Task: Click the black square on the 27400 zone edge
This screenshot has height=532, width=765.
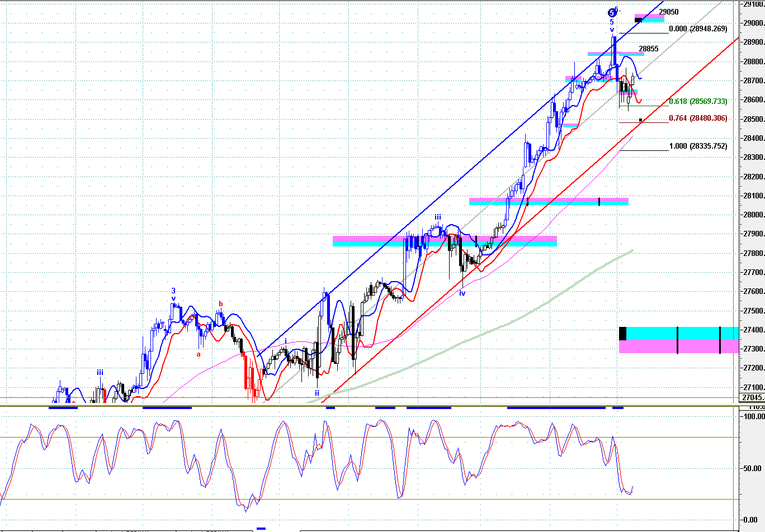Action: click(623, 334)
